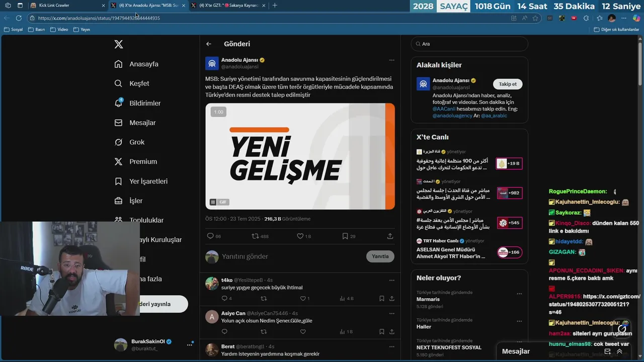Click the Ara search field
The height and width of the screenshot is (362, 644).
469,44
